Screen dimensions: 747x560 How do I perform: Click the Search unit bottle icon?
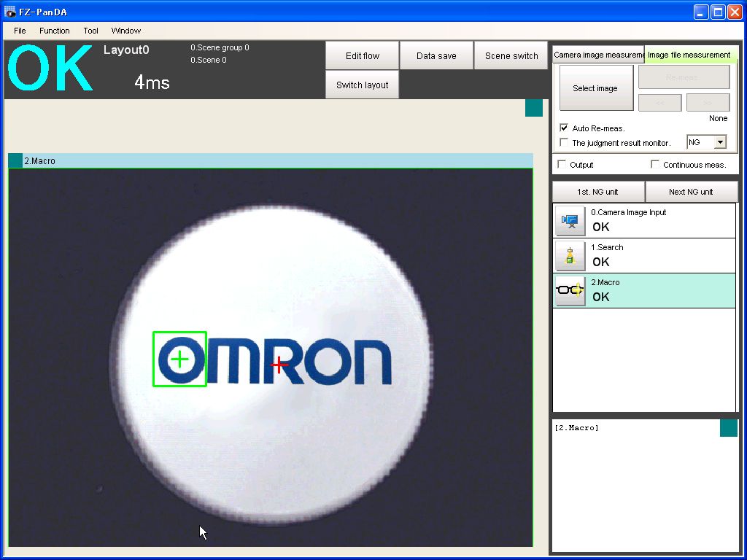tap(570, 256)
